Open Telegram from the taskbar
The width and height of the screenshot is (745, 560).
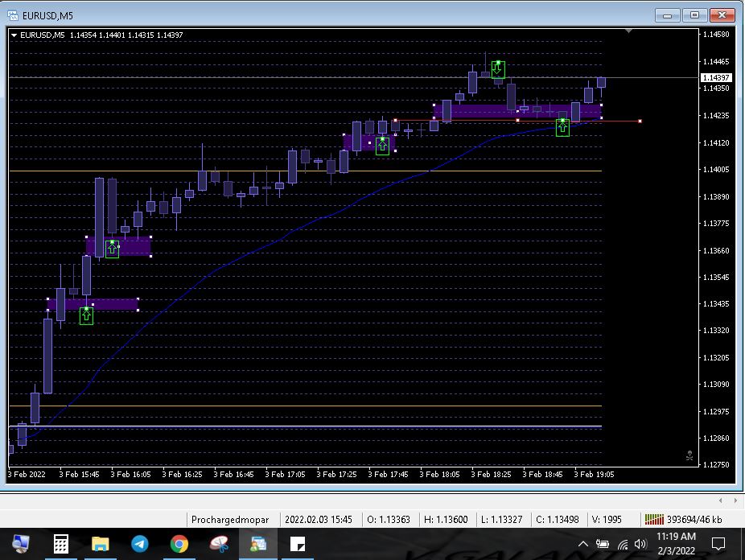(140, 544)
